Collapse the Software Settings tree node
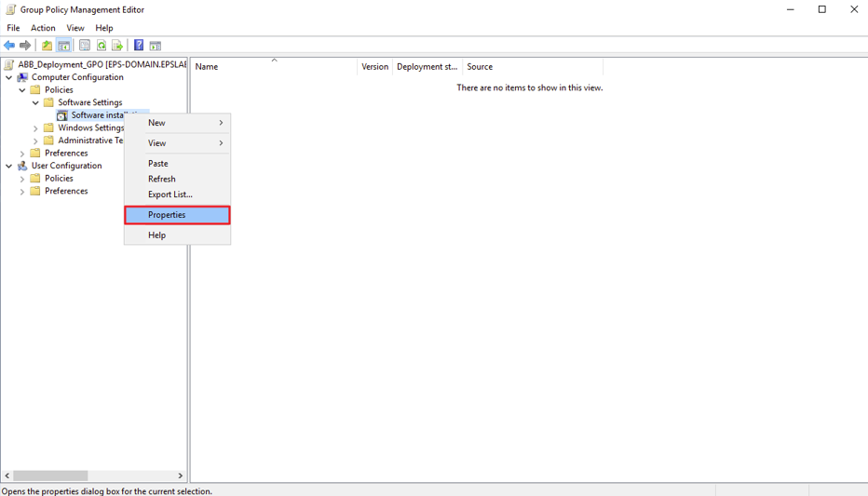 point(36,103)
